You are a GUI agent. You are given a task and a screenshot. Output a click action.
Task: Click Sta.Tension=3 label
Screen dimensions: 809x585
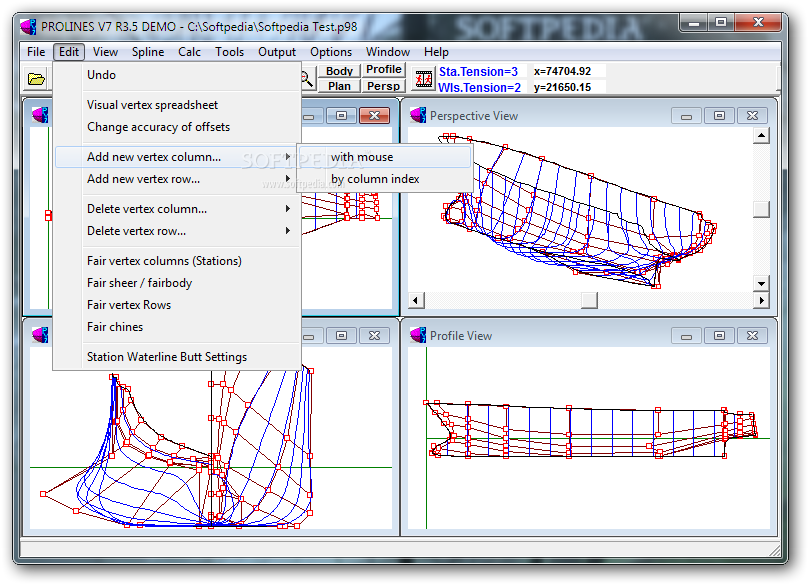pyautogui.click(x=478, y=71)
